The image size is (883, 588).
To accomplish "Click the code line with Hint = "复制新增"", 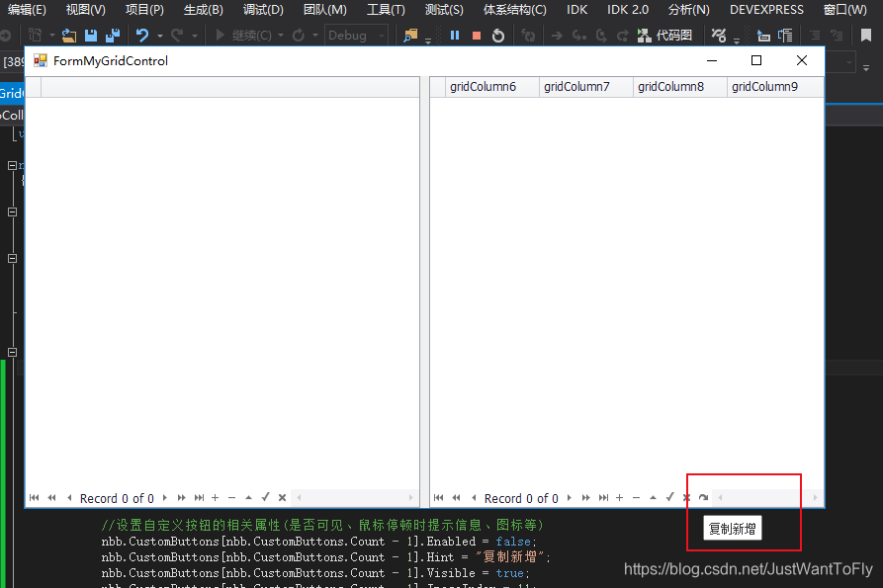I will [325, 557].
